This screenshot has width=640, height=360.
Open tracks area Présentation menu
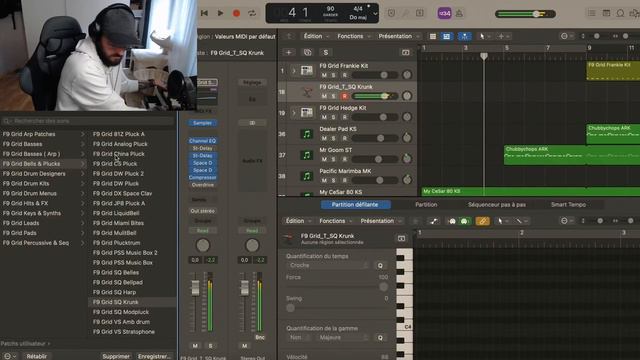pos(398,36)
